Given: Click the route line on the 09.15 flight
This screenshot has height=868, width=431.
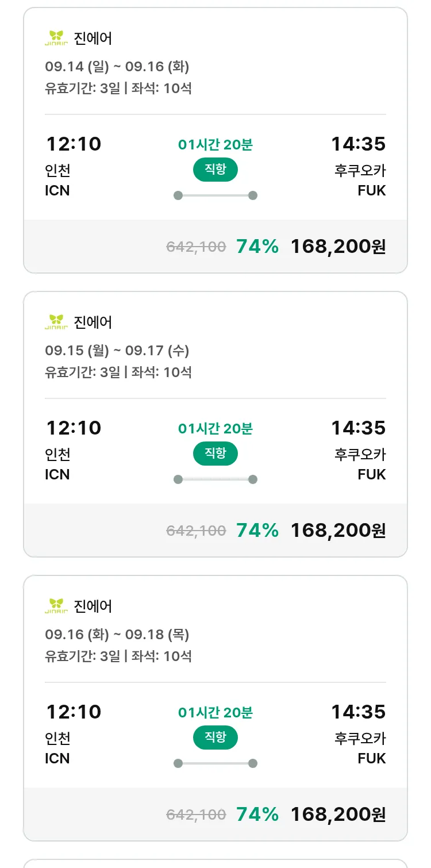Looking at the screenshot, I should tap(215, 479).
